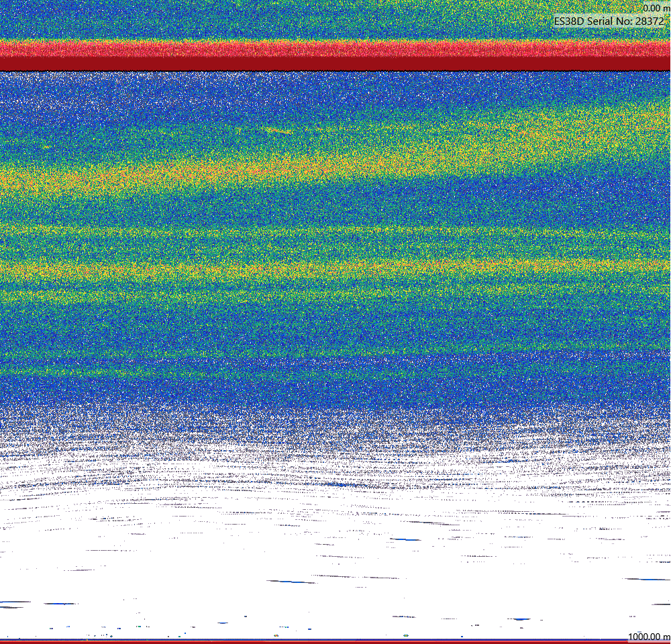Select the small green-yellow mark on the bottom line
Image resolution: width=671 pixels, height=644 pixels.
point(405,635)
